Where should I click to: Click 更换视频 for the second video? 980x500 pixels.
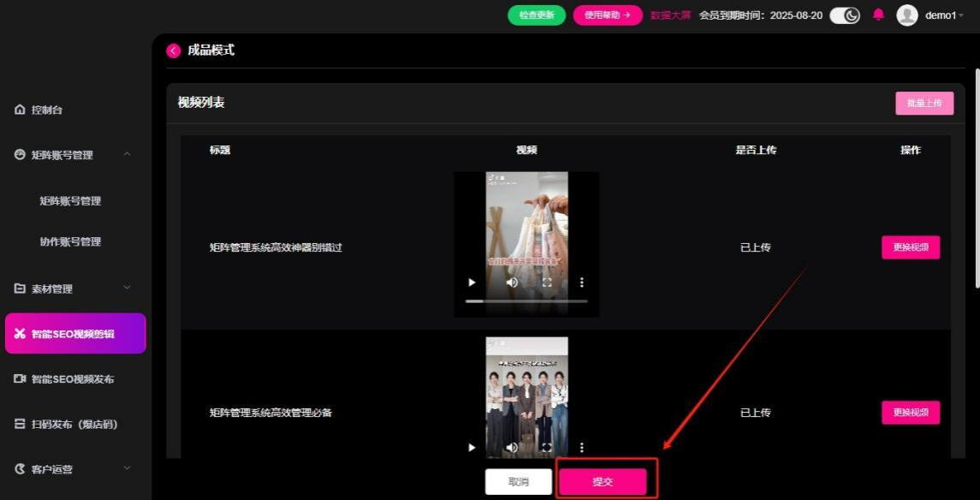(911, 413)
